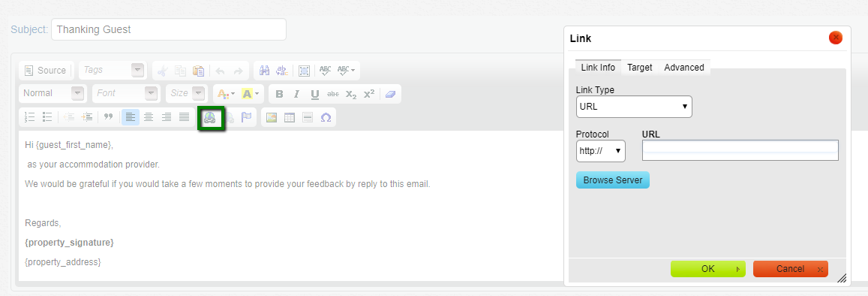The height and width of the screenshot is (296, 868).
Task: Select justify text alignment
Action: tap(185, 117)
